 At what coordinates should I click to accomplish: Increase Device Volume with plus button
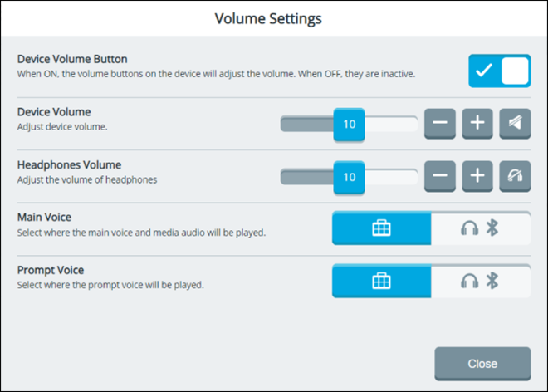pyautogui.click(x=477, y=124)
